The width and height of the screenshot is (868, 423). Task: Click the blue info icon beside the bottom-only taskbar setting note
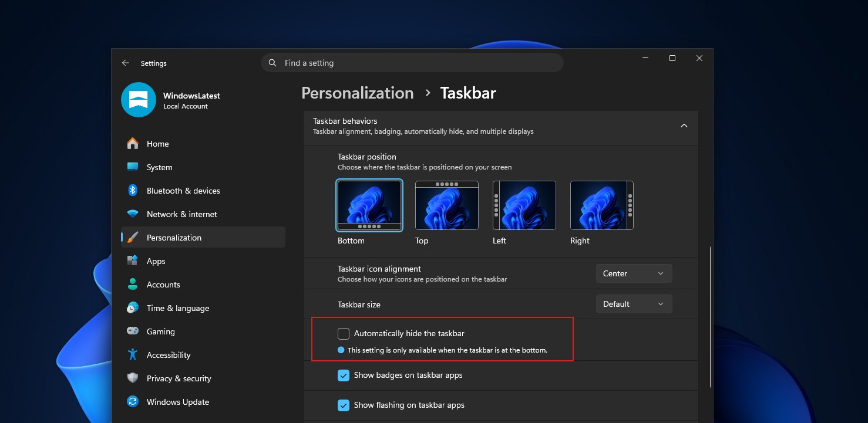point(341,350)
